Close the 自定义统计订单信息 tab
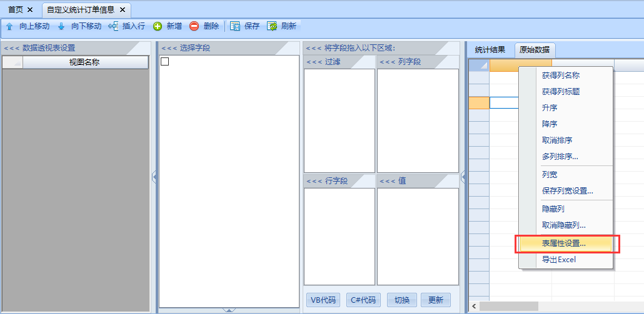Viewport: 644px width, 314px height. click(122, 9)
